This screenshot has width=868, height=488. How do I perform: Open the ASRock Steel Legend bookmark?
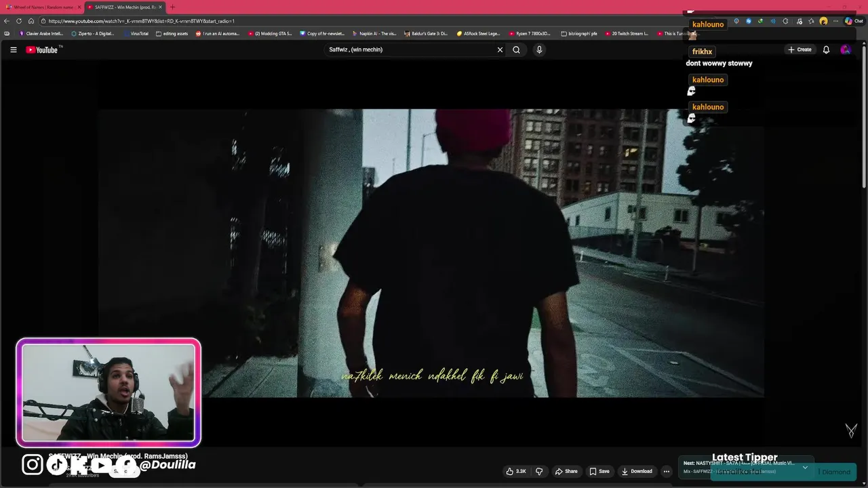479,33
